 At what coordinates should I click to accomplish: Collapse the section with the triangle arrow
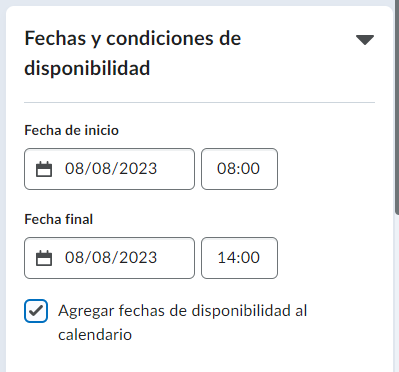(x=365, y=40)
